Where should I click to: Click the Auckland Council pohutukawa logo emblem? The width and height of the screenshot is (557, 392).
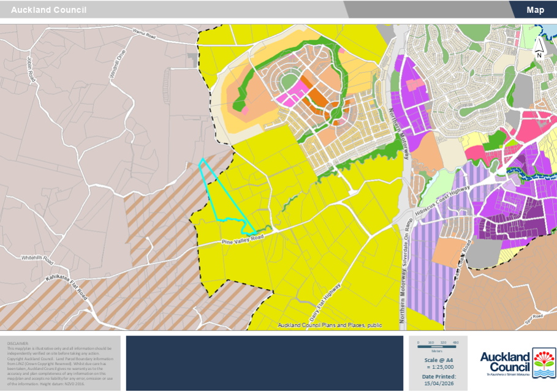(541, 363)
